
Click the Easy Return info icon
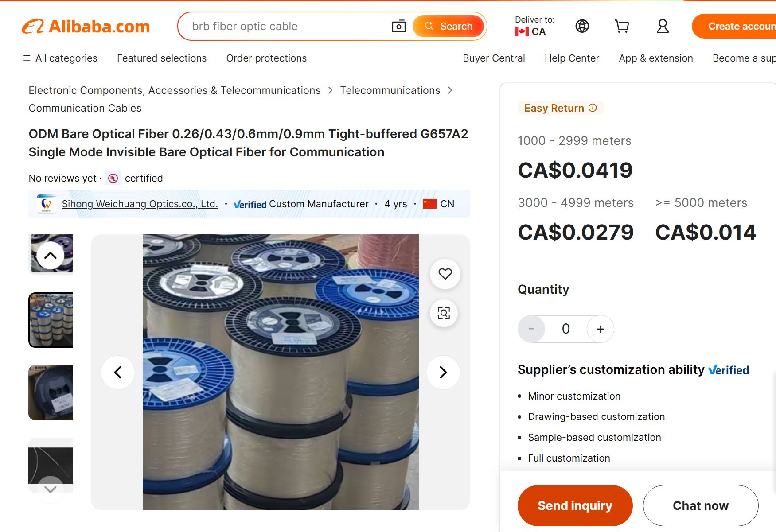coord(593,108)
